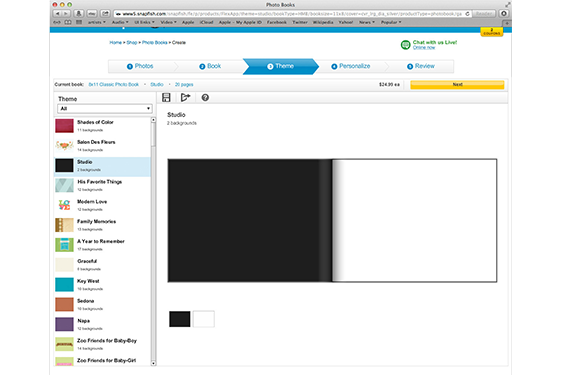Click the Studio link in Current book bar
This screenshot has width=566, height=375.
coord(157,84)
